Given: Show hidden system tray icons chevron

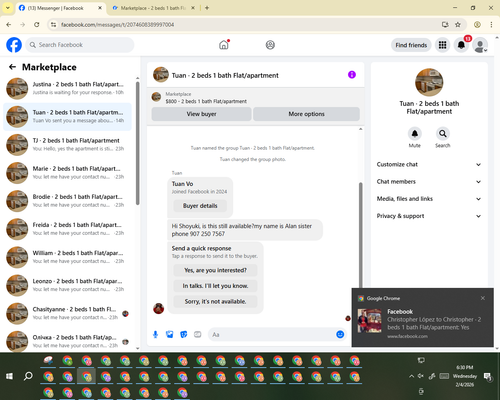Looking at the screenshot, I should pos(411,376).
